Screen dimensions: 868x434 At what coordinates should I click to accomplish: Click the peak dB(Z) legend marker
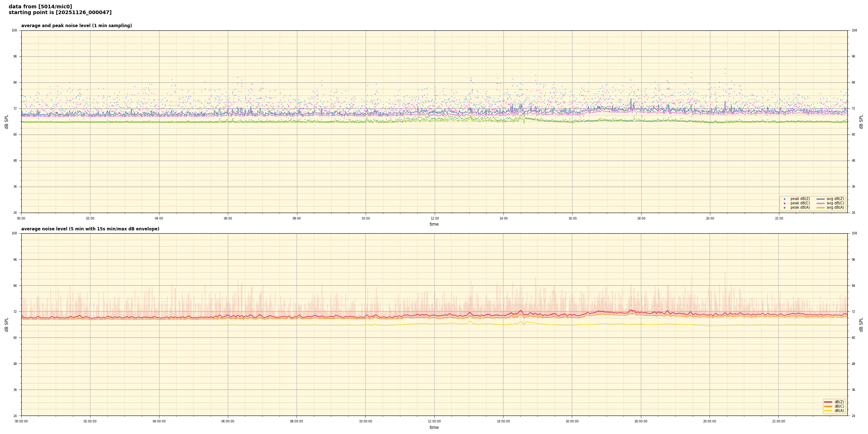pyautogui.click(x=784, y=199)
